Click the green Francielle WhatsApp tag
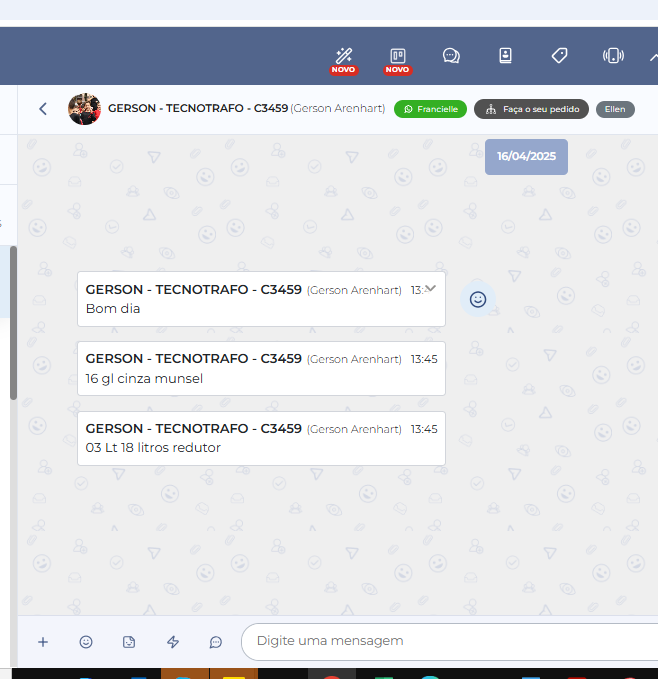The image size is (658, 679). [x=430, y=109]
